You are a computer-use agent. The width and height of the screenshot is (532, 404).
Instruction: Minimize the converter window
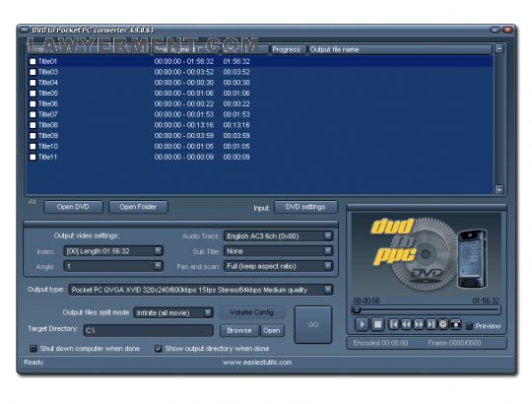(x=495, y=30)
